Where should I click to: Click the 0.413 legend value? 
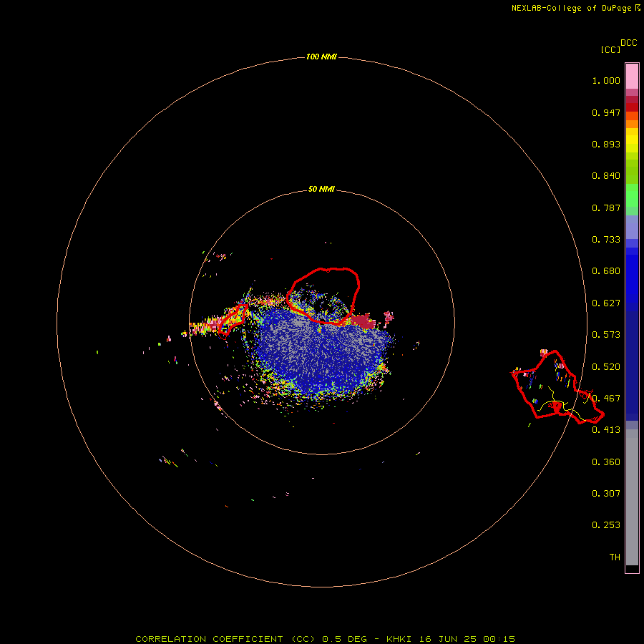[606, 430]
